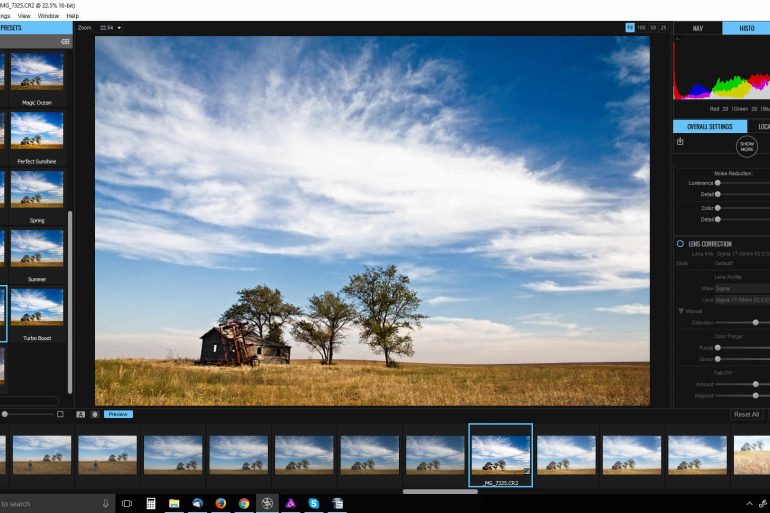Set zoom level to 100
The height and width of the screenshot is (513, 770).
pyautogui.click(x=641, y=28)
